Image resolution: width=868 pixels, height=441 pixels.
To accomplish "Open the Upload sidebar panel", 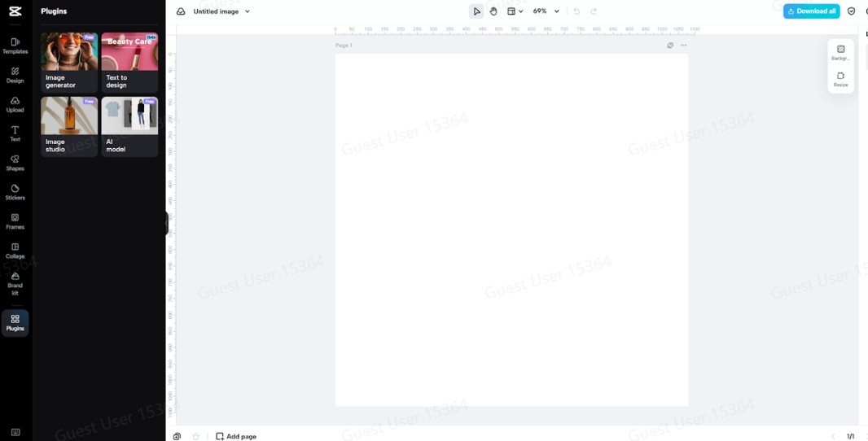I will pos(15,105).
